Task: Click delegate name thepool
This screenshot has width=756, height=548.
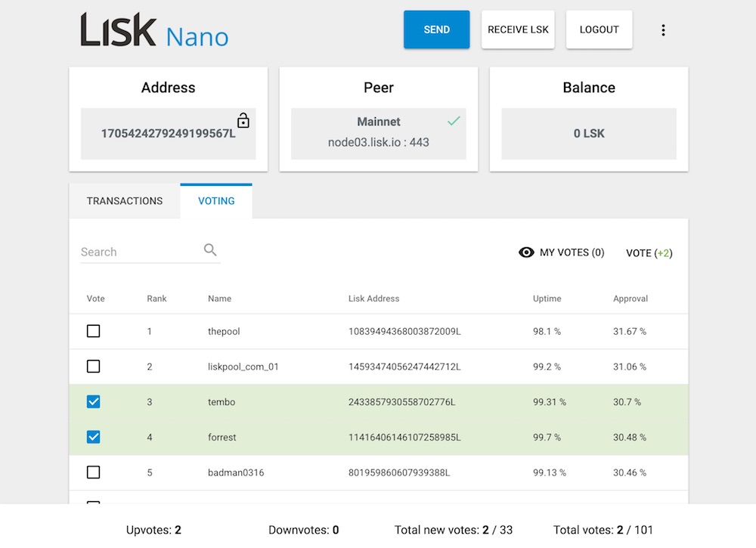Action: click(224, 331)
